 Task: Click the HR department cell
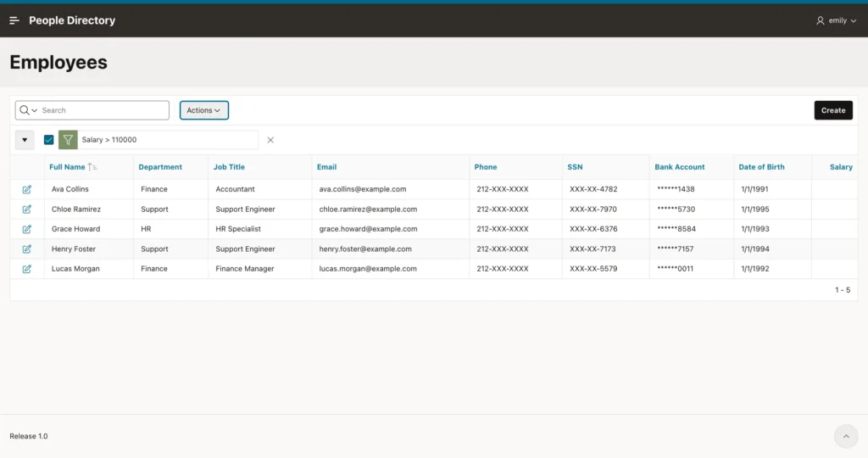pos(146,229)
